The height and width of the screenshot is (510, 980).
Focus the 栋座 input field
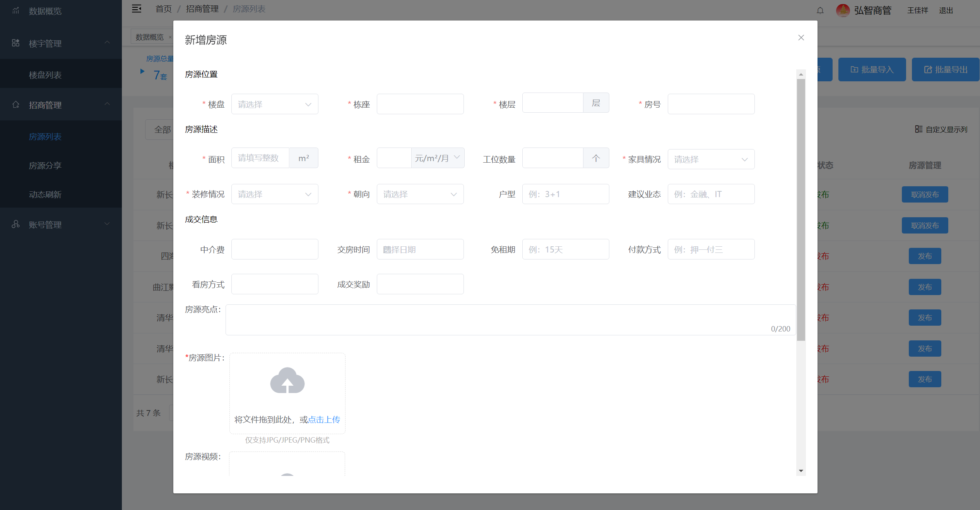(x=420, y=104)
